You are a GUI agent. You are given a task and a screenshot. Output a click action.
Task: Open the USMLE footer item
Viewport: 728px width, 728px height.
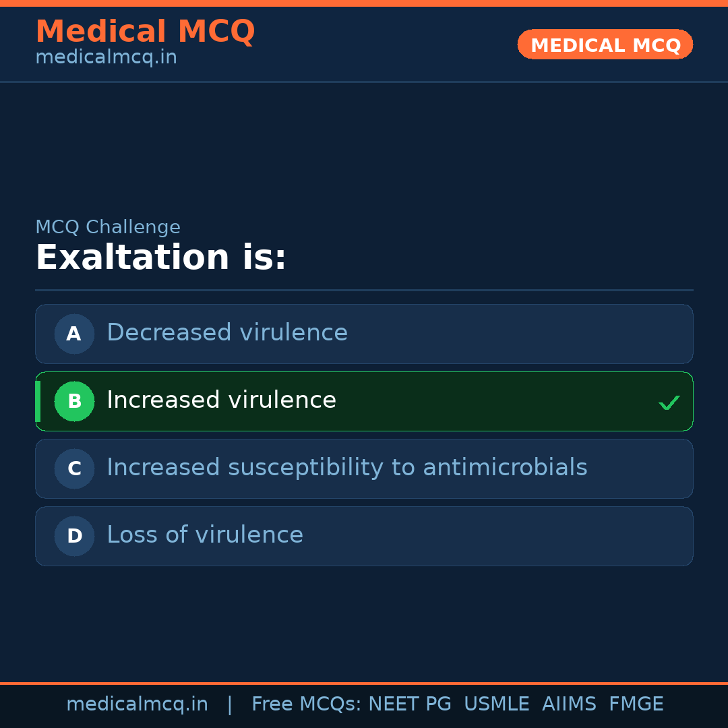pos(497,704)
